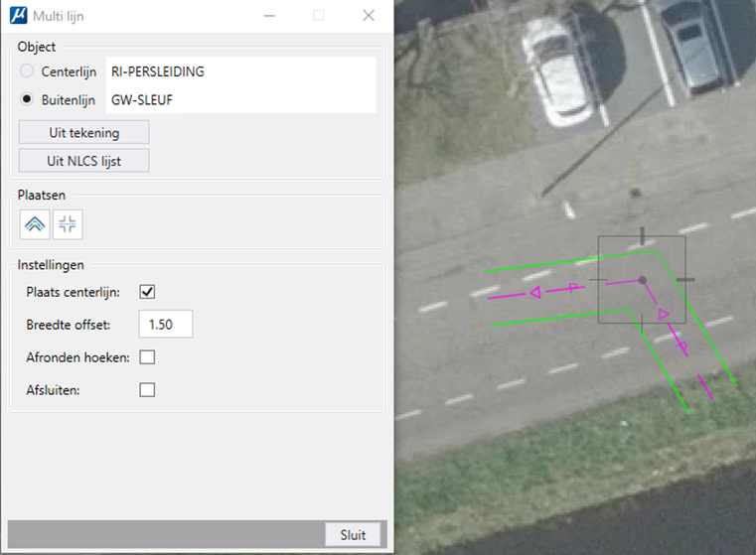Screen dimensions: 756x555
Task: Select the Buitenlijn radio button
Action: coord(27,99)
